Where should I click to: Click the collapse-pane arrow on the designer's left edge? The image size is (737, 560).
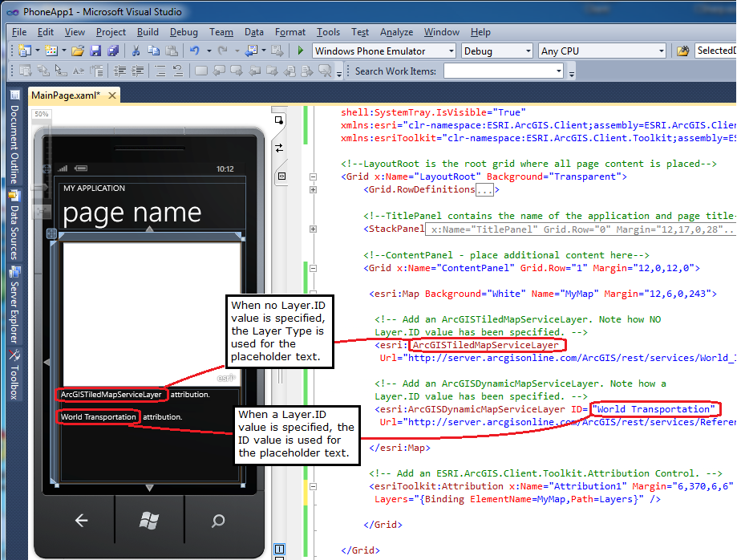pyautogui.click(x=47, y=362)
